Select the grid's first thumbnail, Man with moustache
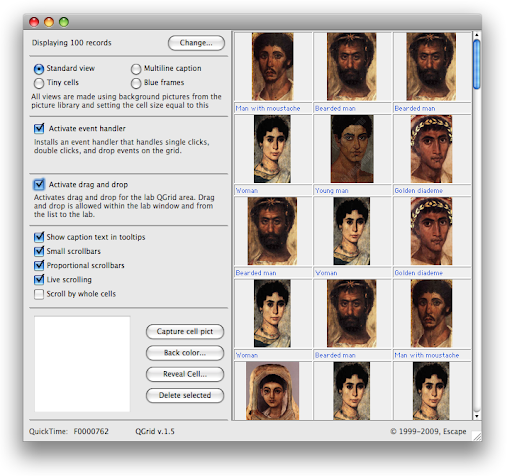This screenshot has height=476, width=512. (273, 67)
